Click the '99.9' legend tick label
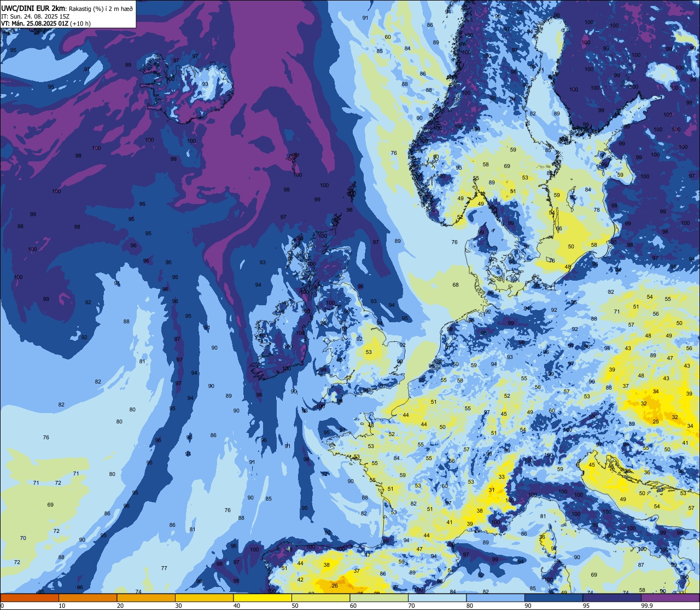The width and height of the screenshot is (700, 610). pyautogui.click(x=647, y=606)
